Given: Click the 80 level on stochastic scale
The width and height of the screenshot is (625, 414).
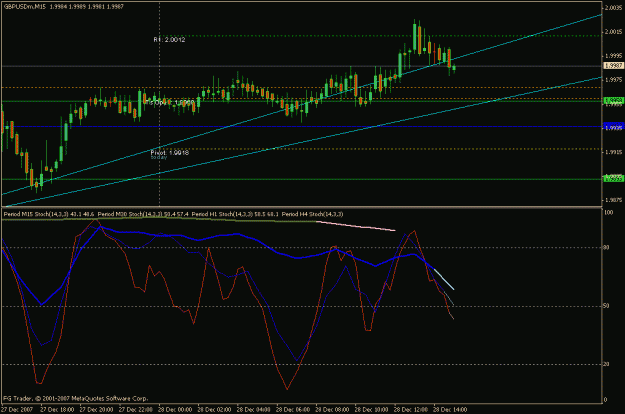Looking at the screenshot, I should pyautogui.click(x=607, y=248).
